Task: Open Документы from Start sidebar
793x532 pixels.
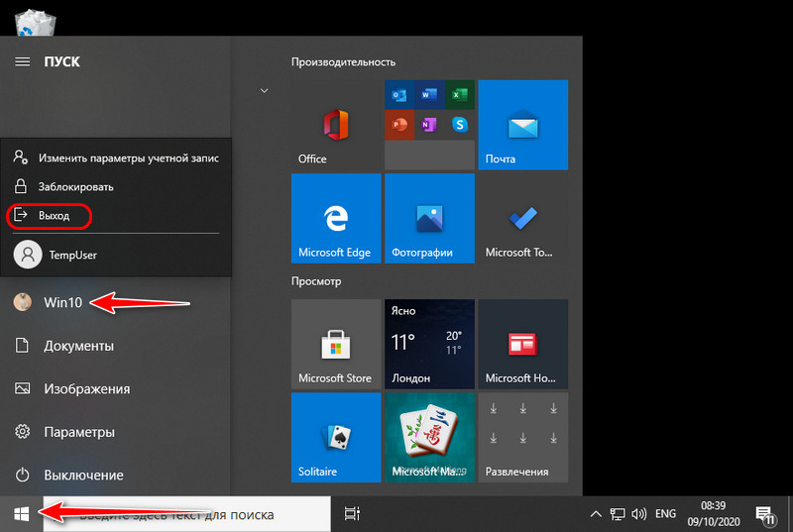Action: (115, 346)
